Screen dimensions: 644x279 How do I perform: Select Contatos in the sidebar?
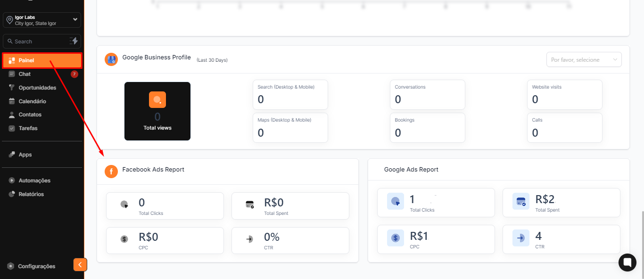point(30,115)
